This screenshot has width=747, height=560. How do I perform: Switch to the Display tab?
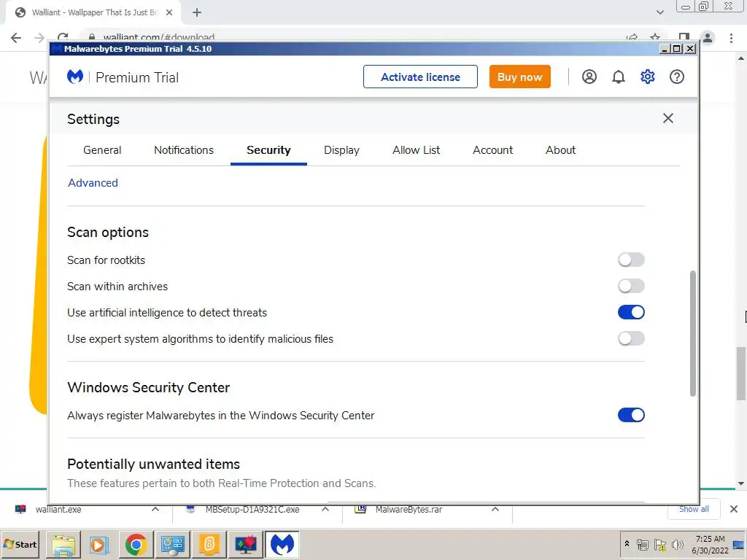pos(341,150)
